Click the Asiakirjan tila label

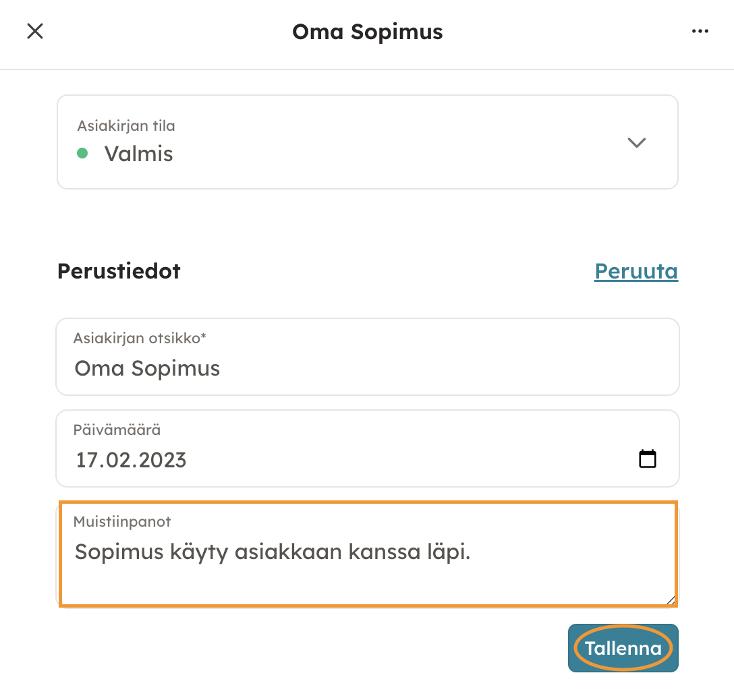[126, 125]
